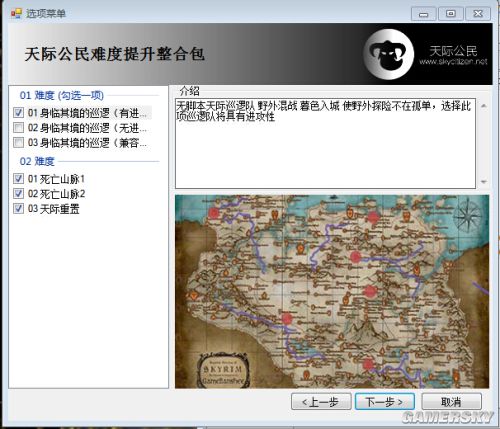The image size is (500, 429).
Task: Toggle 02 死亡山脉2 checkbox
Action: pyautogui.click(x=18, y=194)
